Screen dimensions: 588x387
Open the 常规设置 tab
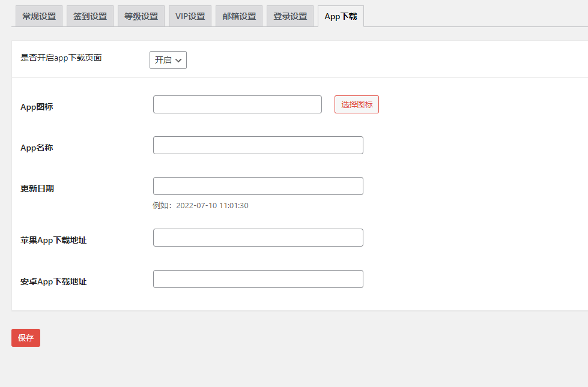click(x=39, y=16)
